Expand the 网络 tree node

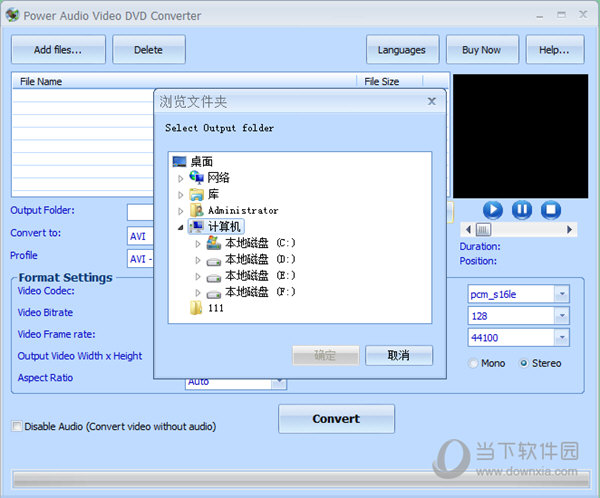(181, 178)
